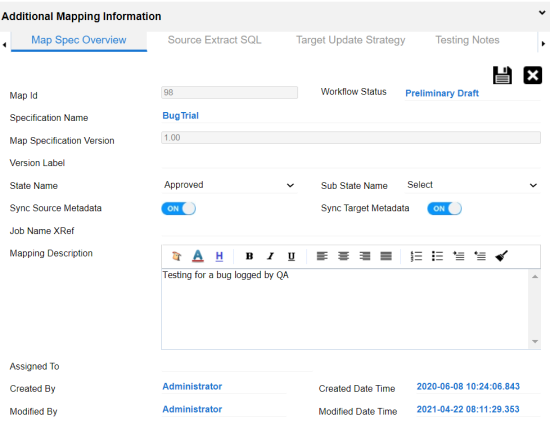Image resolution: width=550 pixels, height=428 pixels.
Task: Click the BugTrial specification name
Action: coord(180,116)
